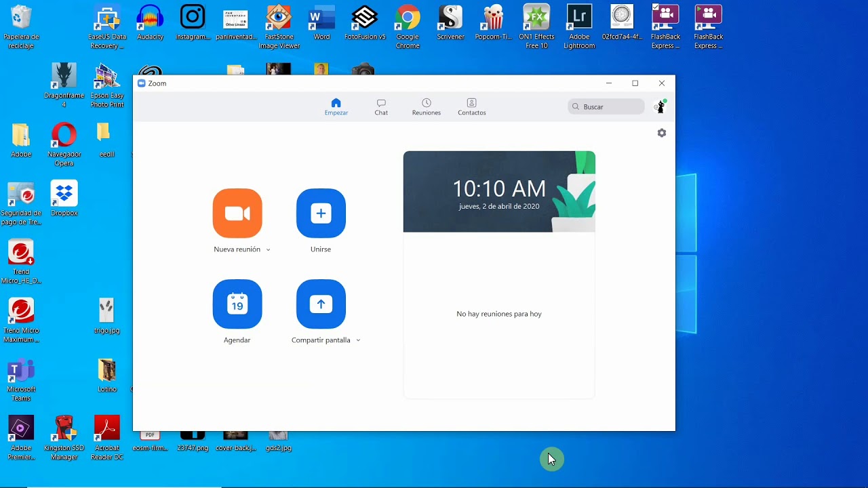
Task: Select the Acrobat Reader DC shortcut
Action: 107,439
